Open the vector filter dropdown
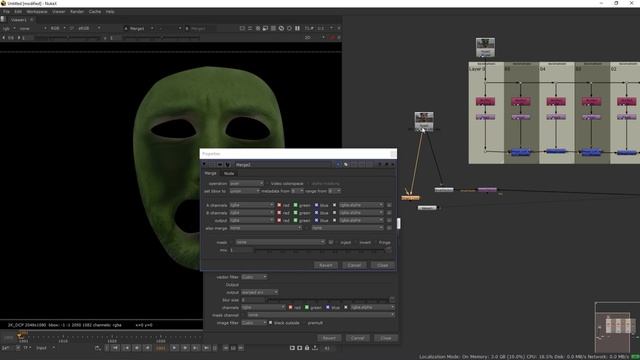640x360 pixels. point(254,277)
